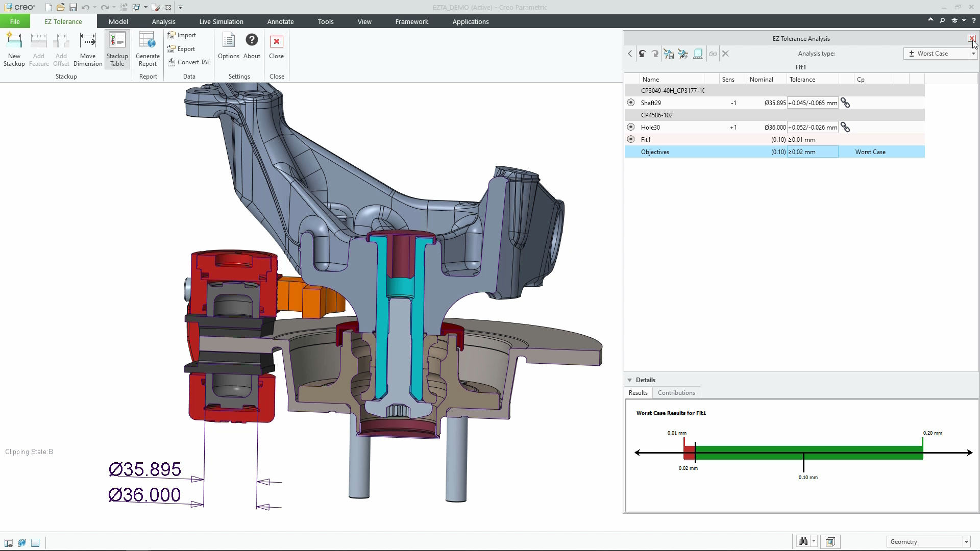The height and width of the screenshot is (551, 980).
Task: Toggle the Stackup Table button
Action: coord(117,49)
